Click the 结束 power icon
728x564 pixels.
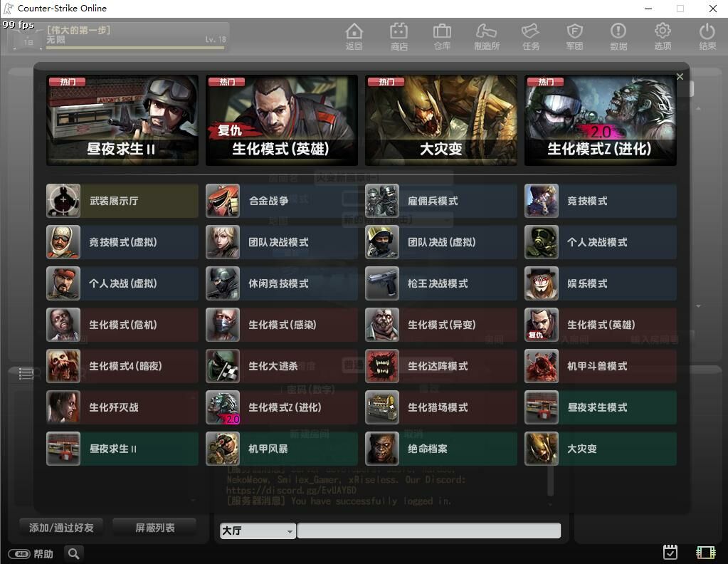(x=707, y=36)
